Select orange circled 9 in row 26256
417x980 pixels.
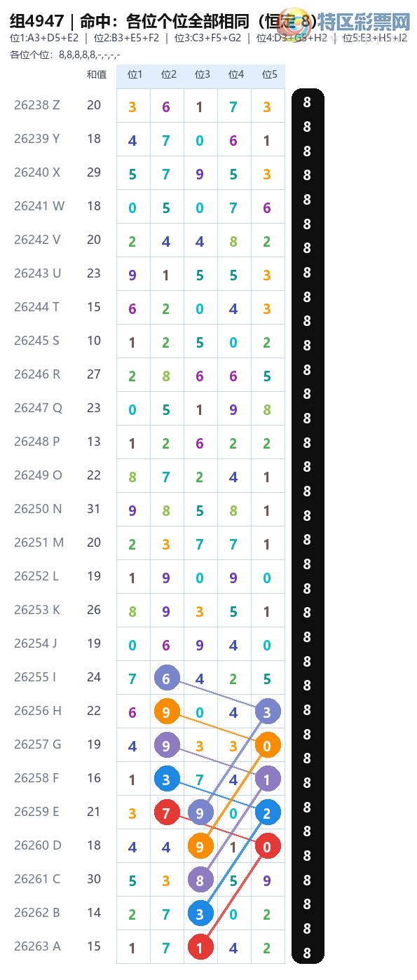click(x=166, y=712)
